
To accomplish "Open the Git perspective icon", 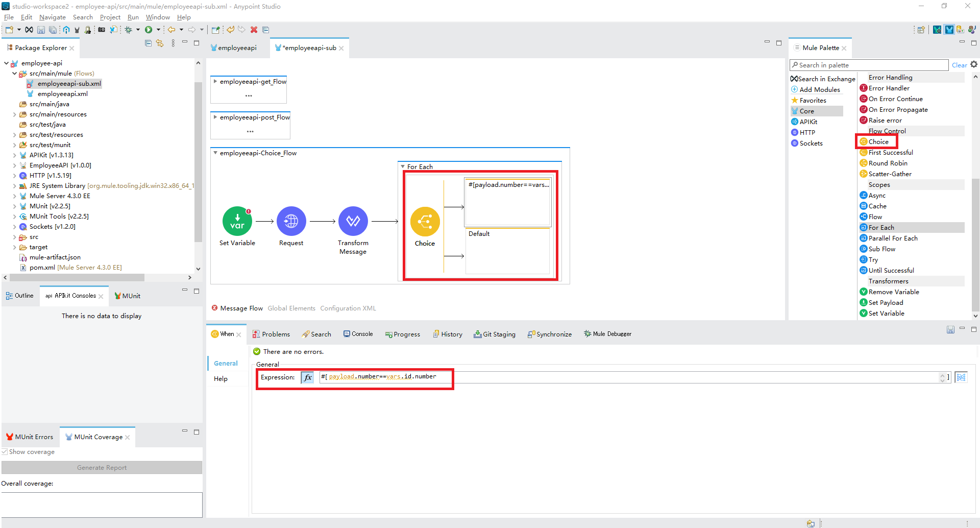I will (960, 30).
